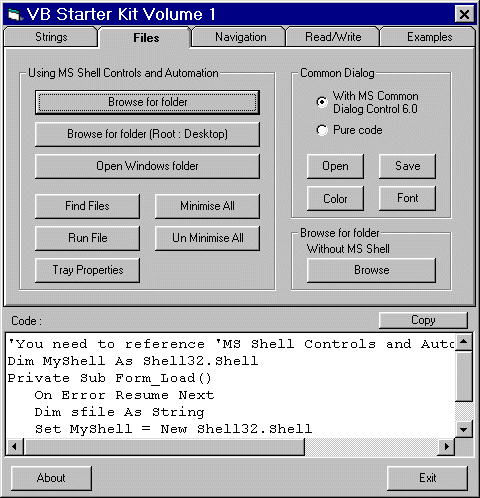Image resolution: width=480 pixels, height=498 pixels.
Task: Click the horizontal scrollbar thumb under code
Action: coord(164,446)
